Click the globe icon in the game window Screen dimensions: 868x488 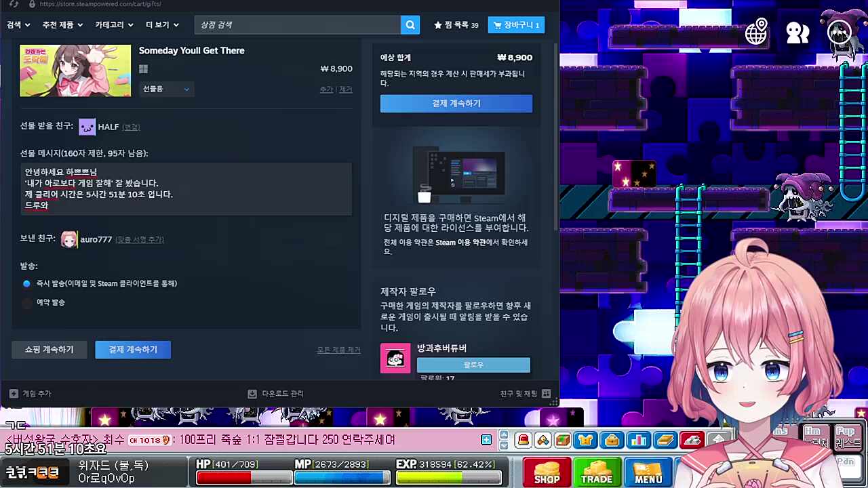click(756, 32)
